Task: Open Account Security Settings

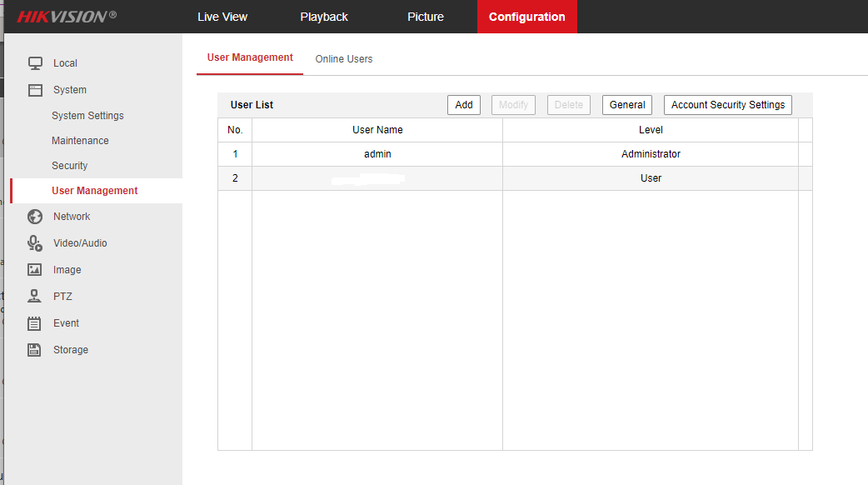Action: pyautogui.click(x=728, y=105)
